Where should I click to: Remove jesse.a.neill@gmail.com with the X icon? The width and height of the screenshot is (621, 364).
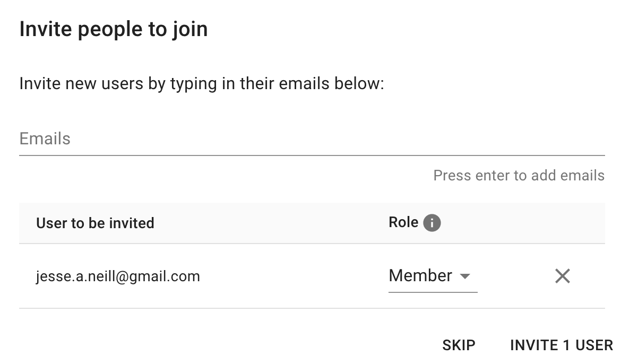coord(563,276)
